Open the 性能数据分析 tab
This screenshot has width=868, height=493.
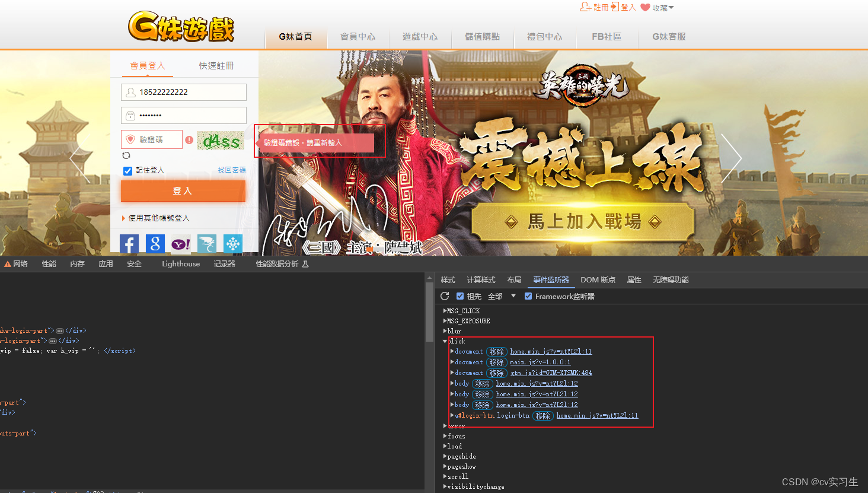[x=282, y=264]
